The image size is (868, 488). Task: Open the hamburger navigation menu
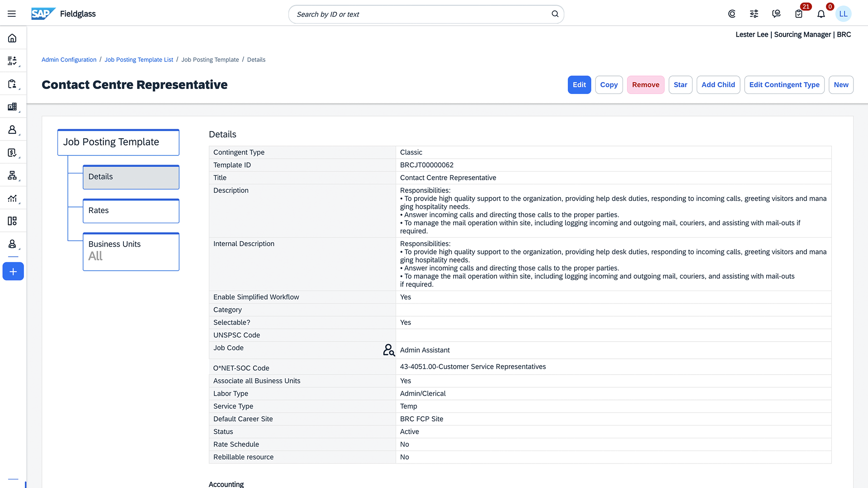12,14
